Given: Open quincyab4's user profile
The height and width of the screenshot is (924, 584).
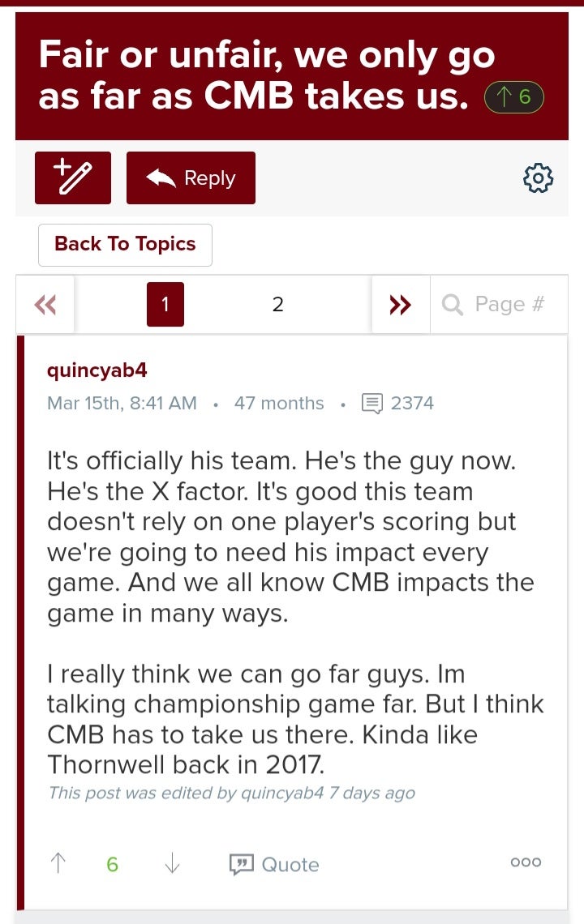Looking at the screenshot, I should coord(97,370).
